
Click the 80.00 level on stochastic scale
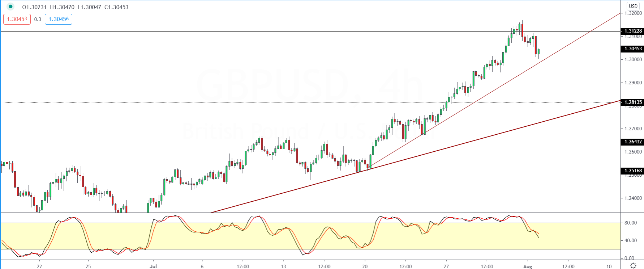coord(631,223)
